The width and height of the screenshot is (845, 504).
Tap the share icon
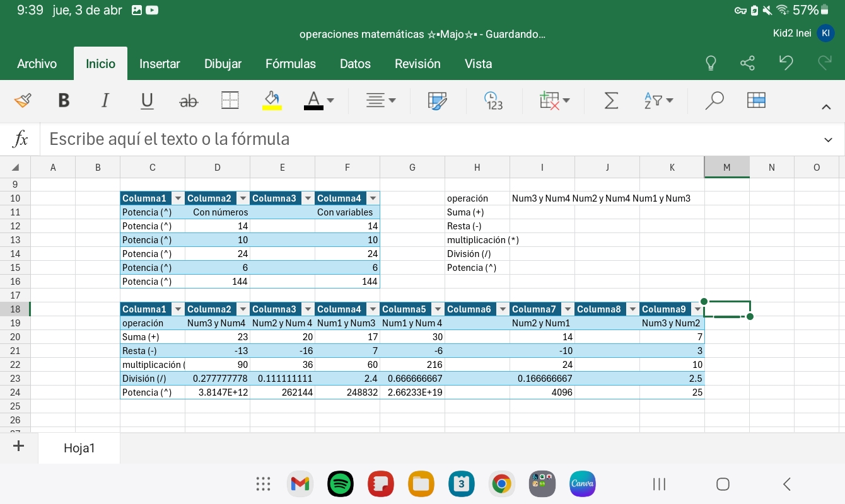(x=747, y=63)
